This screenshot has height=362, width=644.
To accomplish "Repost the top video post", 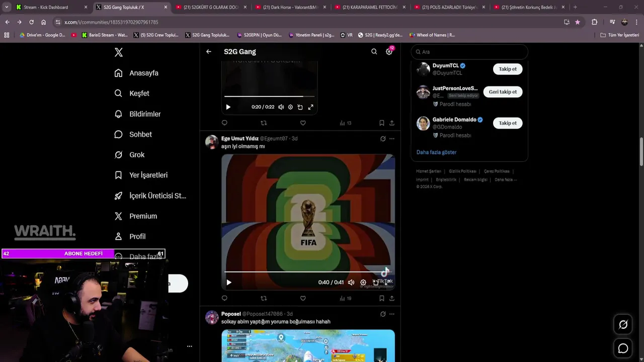I will pos(264,123).
